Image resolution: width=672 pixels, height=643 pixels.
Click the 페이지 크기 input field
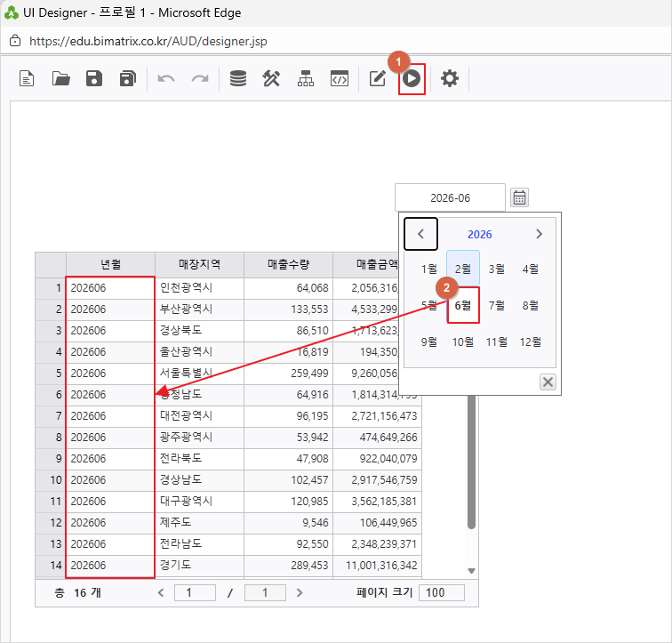442,592
